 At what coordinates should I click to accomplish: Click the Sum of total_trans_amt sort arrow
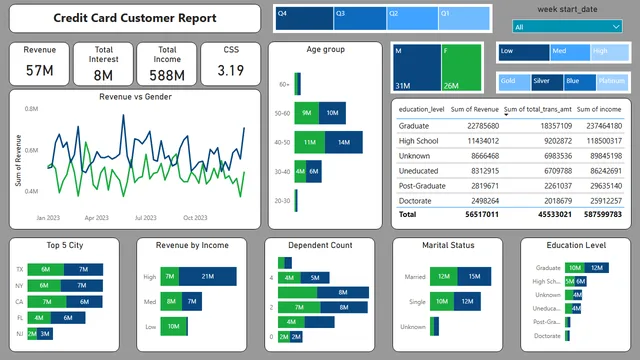506,115
